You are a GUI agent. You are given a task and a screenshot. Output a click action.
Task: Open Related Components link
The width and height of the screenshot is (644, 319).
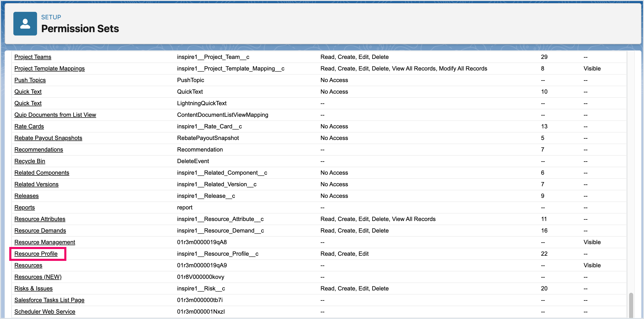tap(42, 173)
